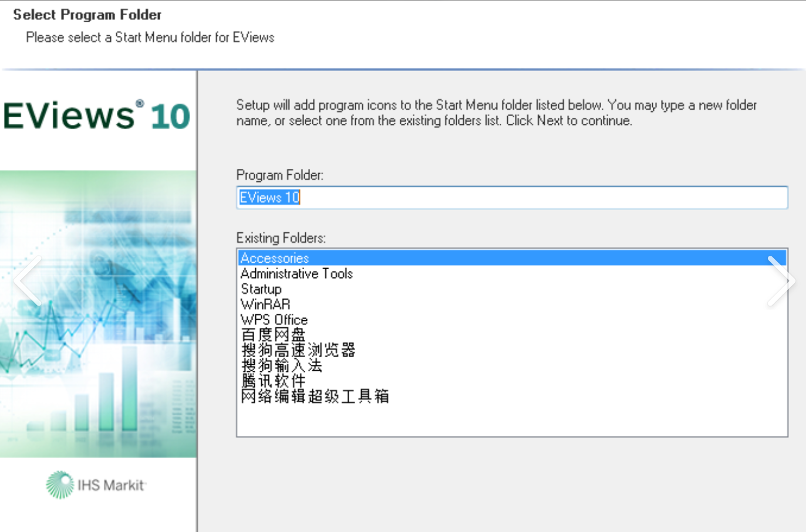Choose the Startup folder entry

click(x=261, y=289)
